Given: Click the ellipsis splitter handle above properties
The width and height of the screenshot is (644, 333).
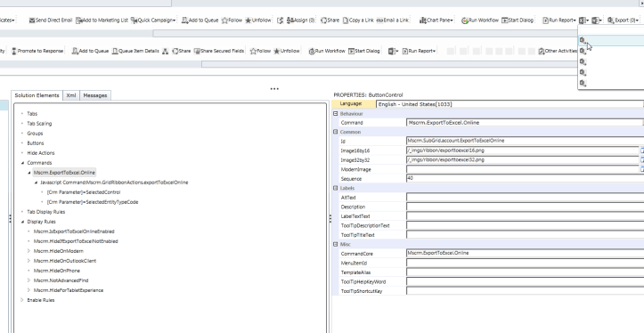Looking at the screenshot, I should point(274,89).
